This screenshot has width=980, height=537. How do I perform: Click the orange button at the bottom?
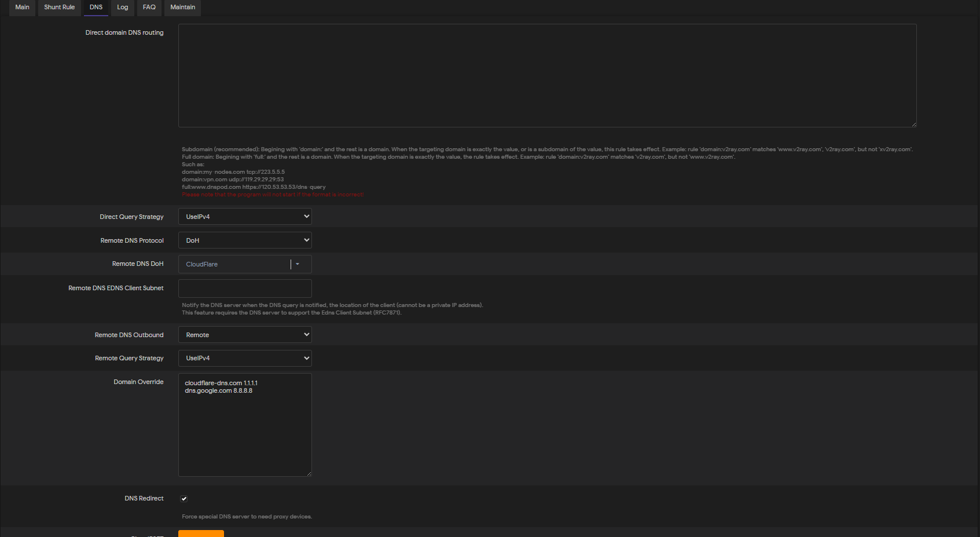tap(201, 534)
